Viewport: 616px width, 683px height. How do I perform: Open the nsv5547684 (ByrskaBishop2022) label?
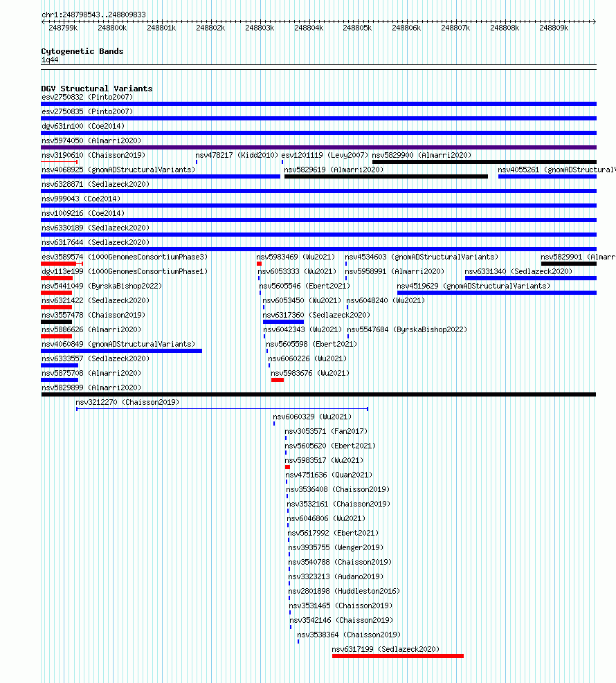tap(407, 330)
